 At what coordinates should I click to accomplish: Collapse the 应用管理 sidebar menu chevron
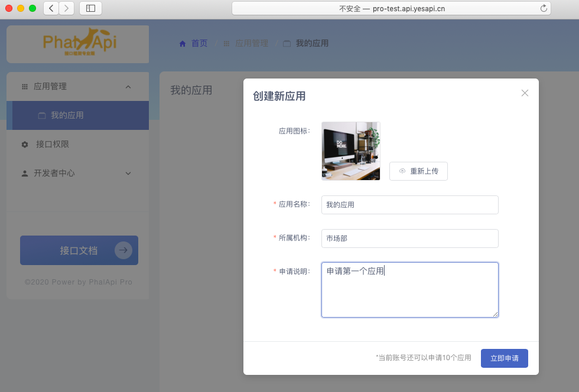[x=128, y=87]
